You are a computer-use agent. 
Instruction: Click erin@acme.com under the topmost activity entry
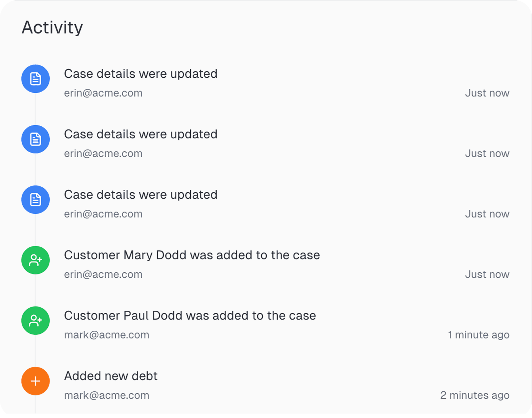(103, 93)
